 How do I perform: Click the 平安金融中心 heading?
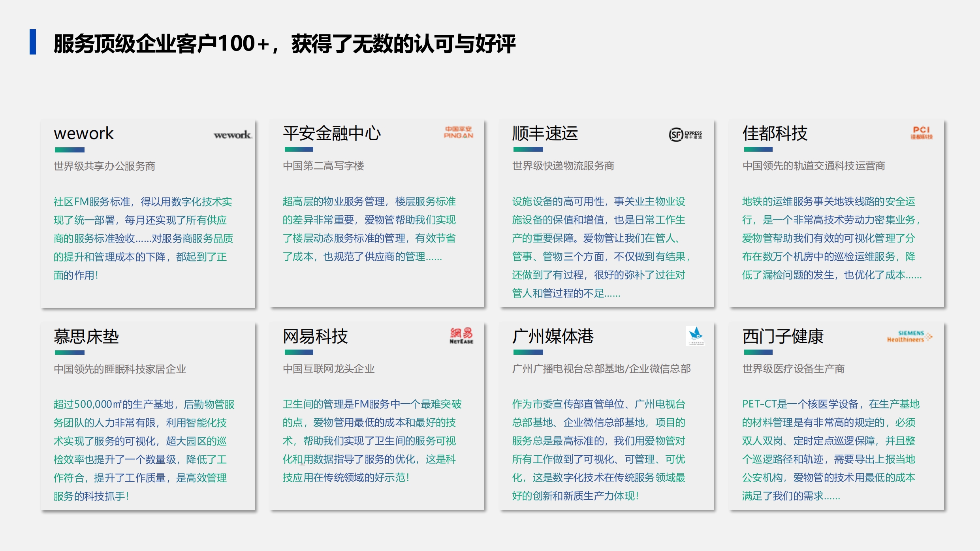click(x=332, y=133)
